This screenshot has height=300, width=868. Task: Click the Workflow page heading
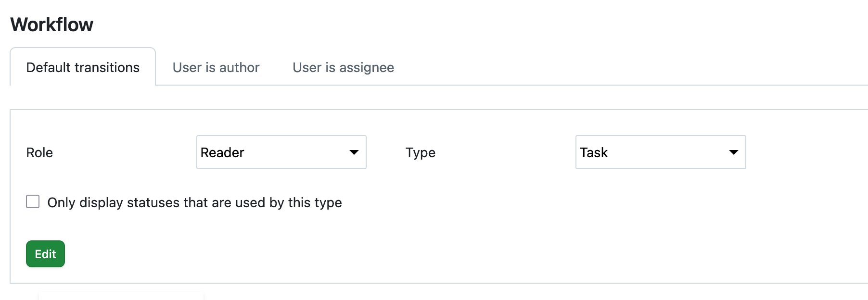(52, 24)
